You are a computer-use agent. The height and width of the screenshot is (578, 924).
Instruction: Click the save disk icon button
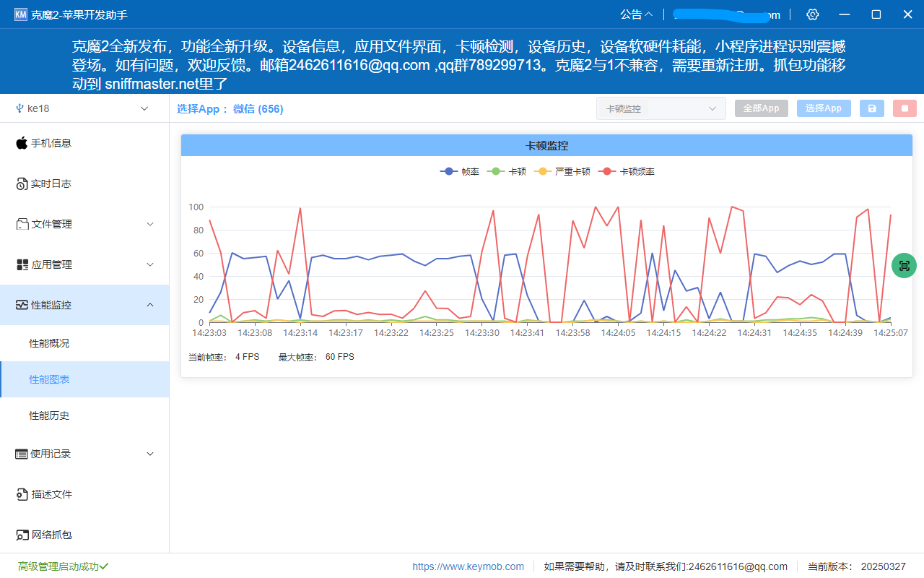872,108
